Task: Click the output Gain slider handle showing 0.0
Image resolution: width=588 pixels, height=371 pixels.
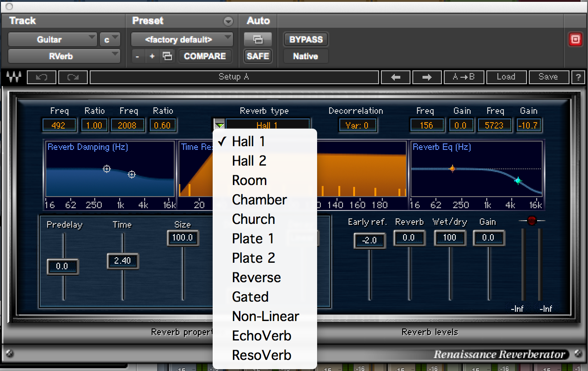Action: (489, 238)
